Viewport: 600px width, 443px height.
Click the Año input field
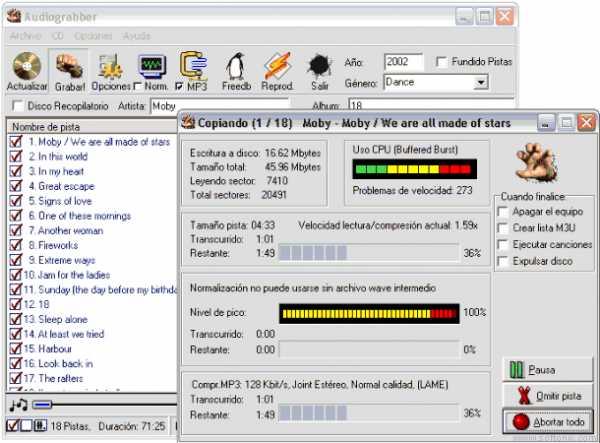[x=404, y=62]
